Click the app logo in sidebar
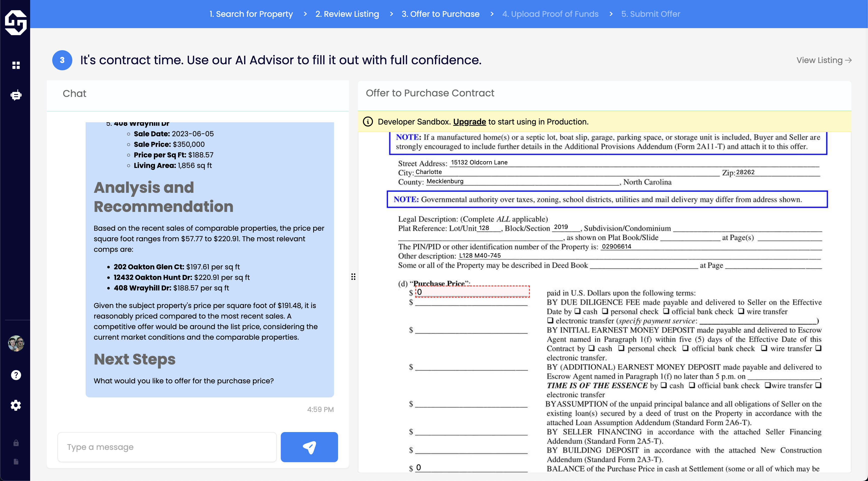This screenshot has width=868, height=481. [16, 22]
